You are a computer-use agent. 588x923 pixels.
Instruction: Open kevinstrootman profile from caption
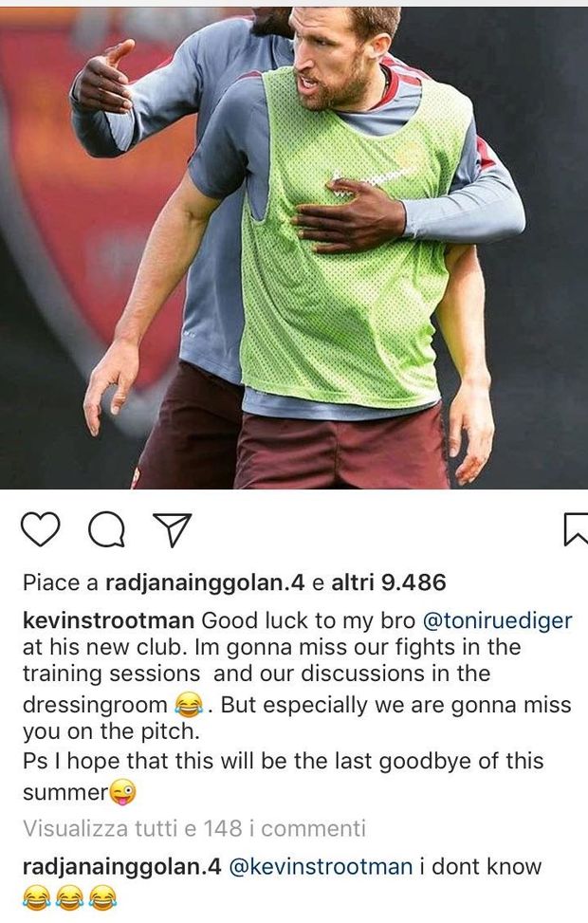[x=108, y=620]
